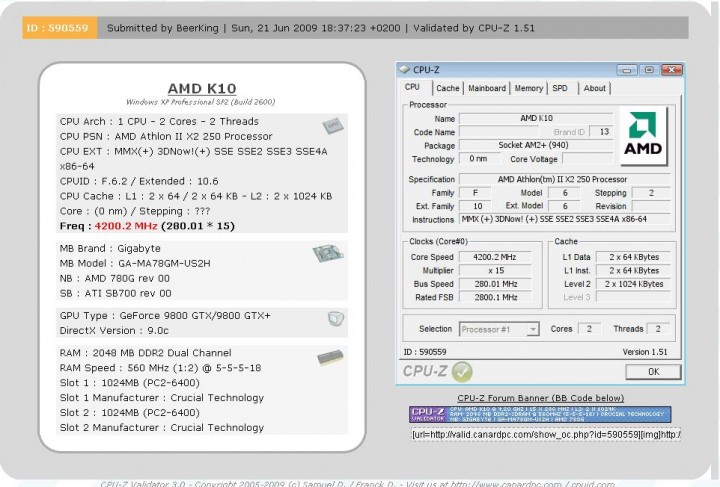
Task: Click the Technology value 0 nm
Action: click(x=479, y=159)
